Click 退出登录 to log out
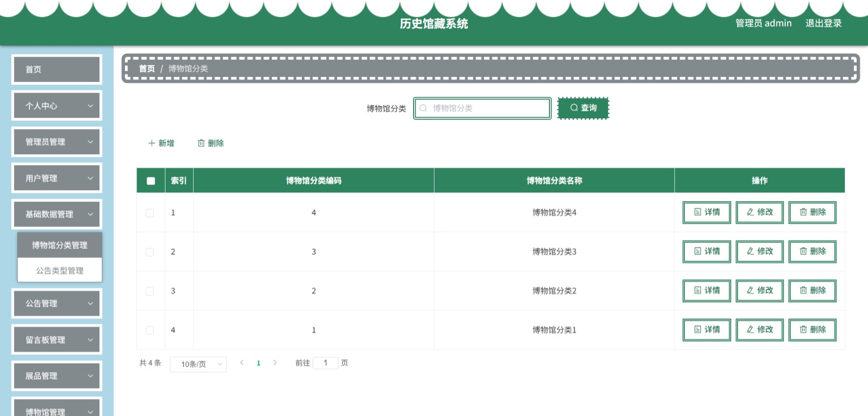Image resolution: width=868 pixels, height=416 pixels. (823, 23)
